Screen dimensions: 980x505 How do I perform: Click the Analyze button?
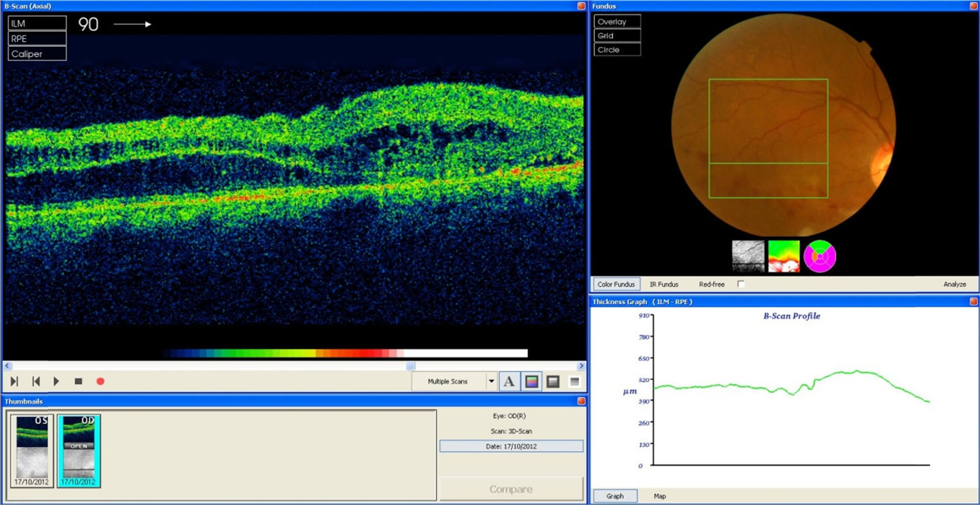tap(955, 284)
